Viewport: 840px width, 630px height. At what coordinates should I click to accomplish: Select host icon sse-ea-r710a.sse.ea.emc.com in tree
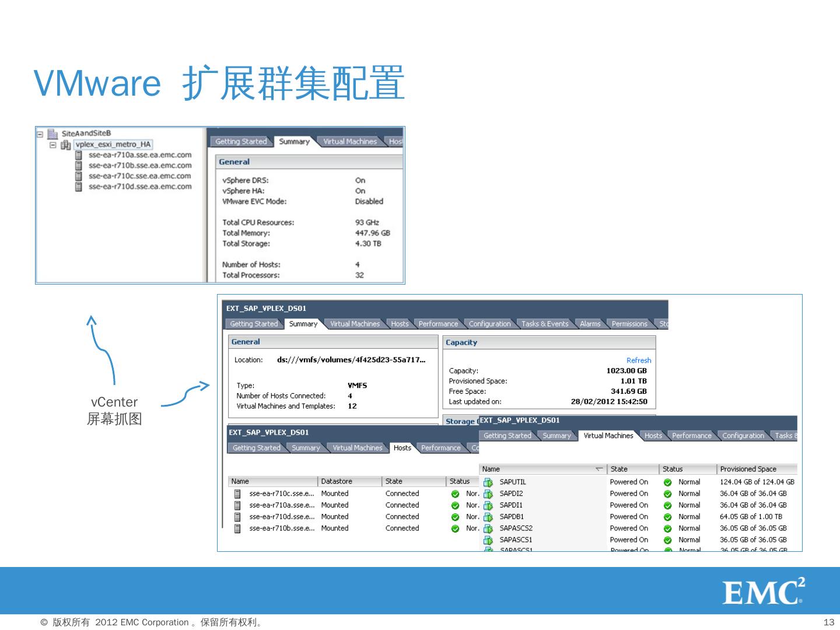tap(79, 155)
